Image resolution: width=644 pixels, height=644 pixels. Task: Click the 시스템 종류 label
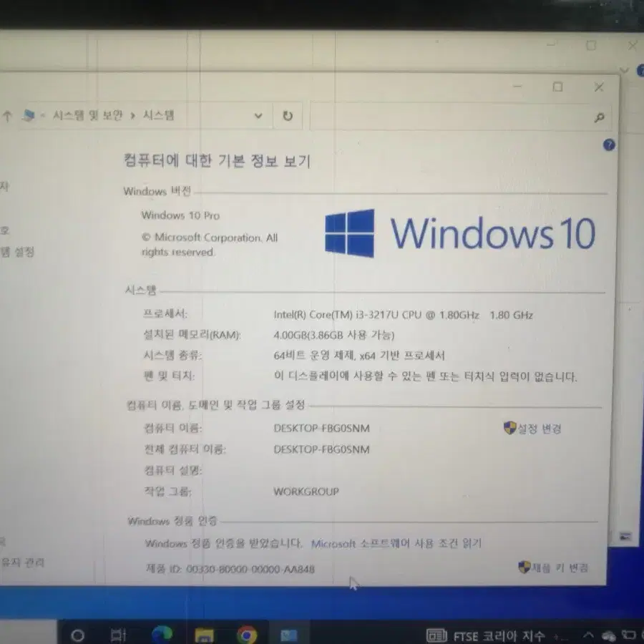[172, 355]
